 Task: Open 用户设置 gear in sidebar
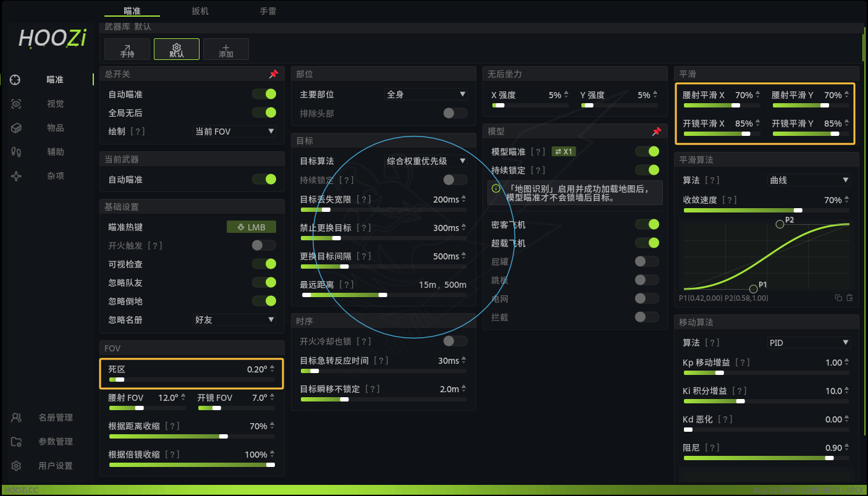click(x=17, y=466)
